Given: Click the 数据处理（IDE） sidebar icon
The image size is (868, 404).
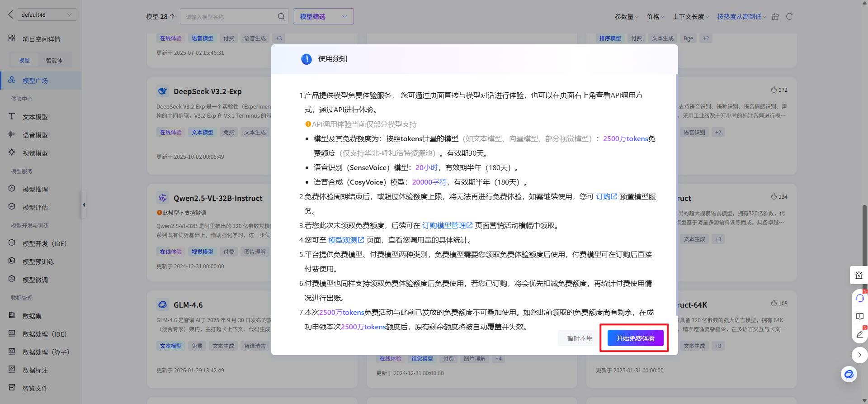Looking at the screenshot, I should coord(12,333).
